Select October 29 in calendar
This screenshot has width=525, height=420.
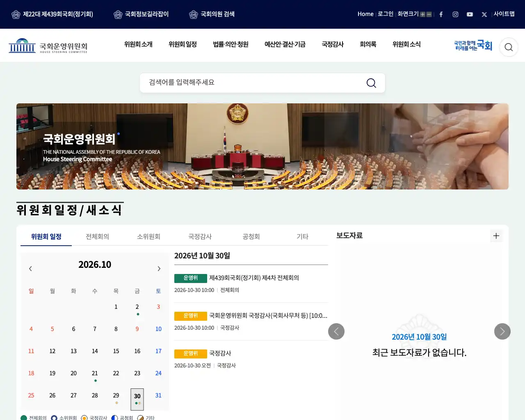tap(116, 396)
